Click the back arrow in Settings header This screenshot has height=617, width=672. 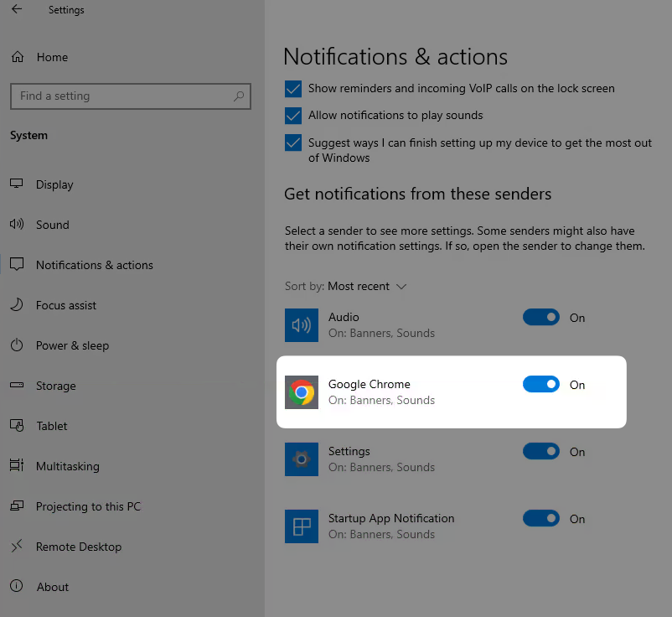tap(17, 10)
